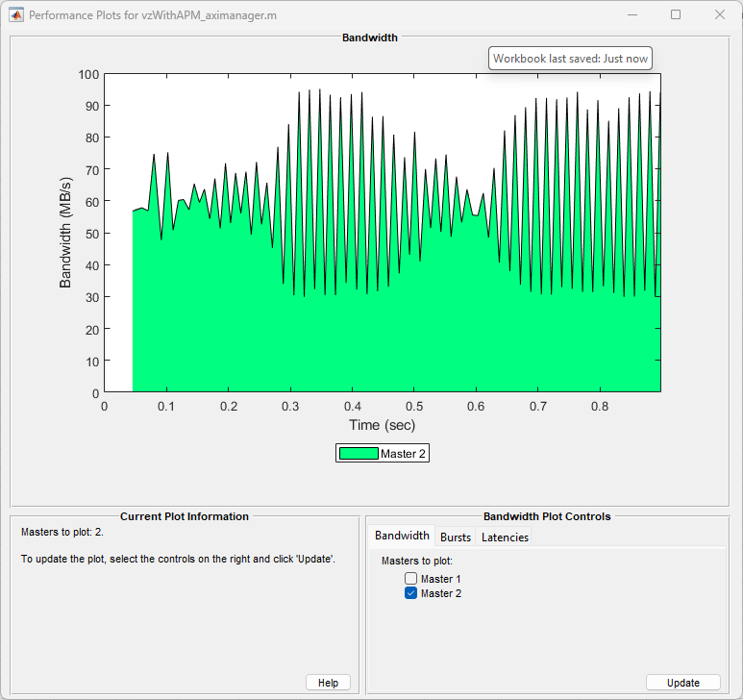The width and height of the screenshot is (743, 700).
Task: Maximize the Performance Plots window
Action: pos(676,15)
